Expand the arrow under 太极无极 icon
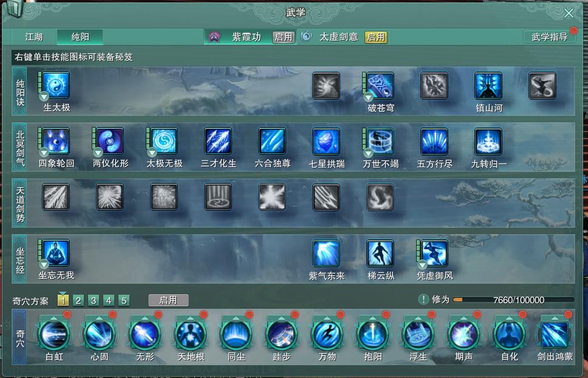This screenshot has width=588, height=378. pyautogui.click(x=152, y=153)
